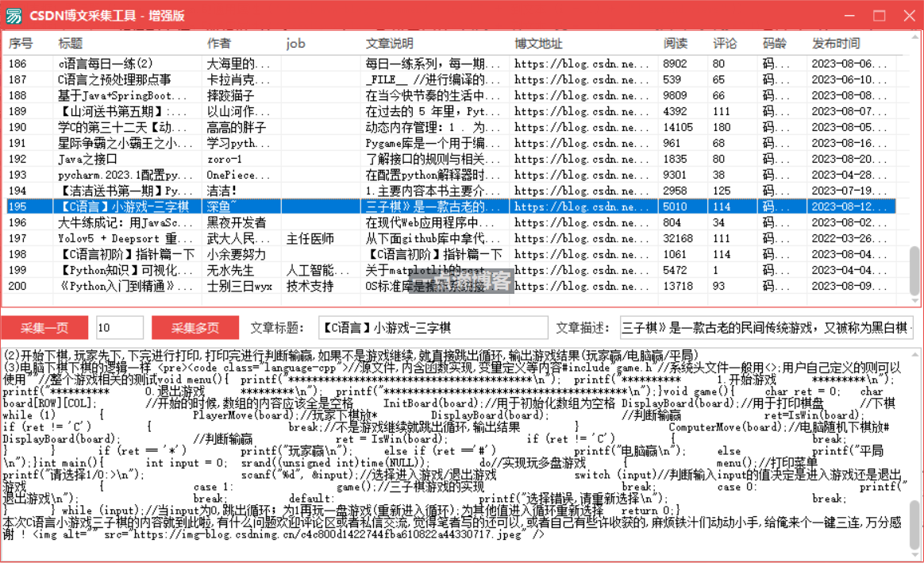Select the '基于Java+SpringBoot...' title cell
The height and width of the screenshot is (563, 924).
tap(122, 95)
